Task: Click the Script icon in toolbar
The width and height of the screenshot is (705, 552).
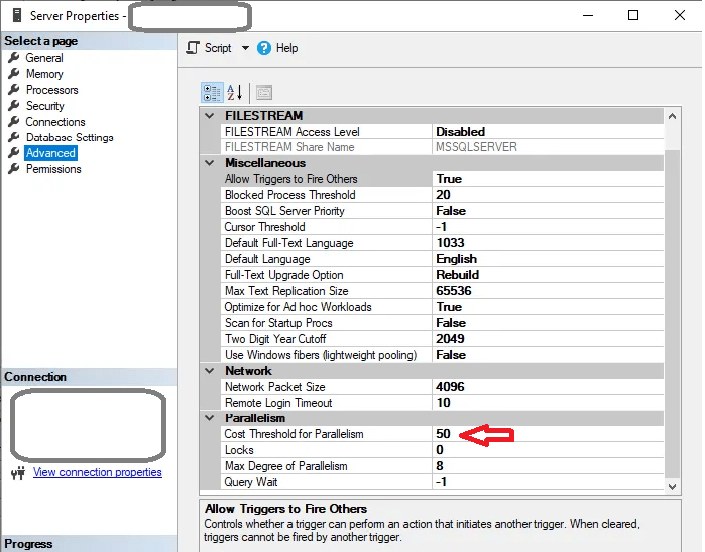Action: click(x=194, y=48)
